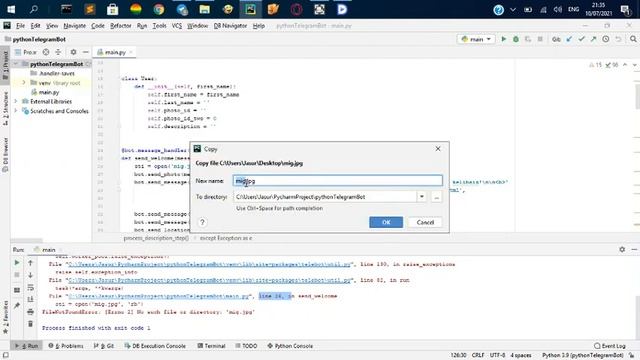
Task: Click the Git rollback undo icon
Action: point(618,39)
